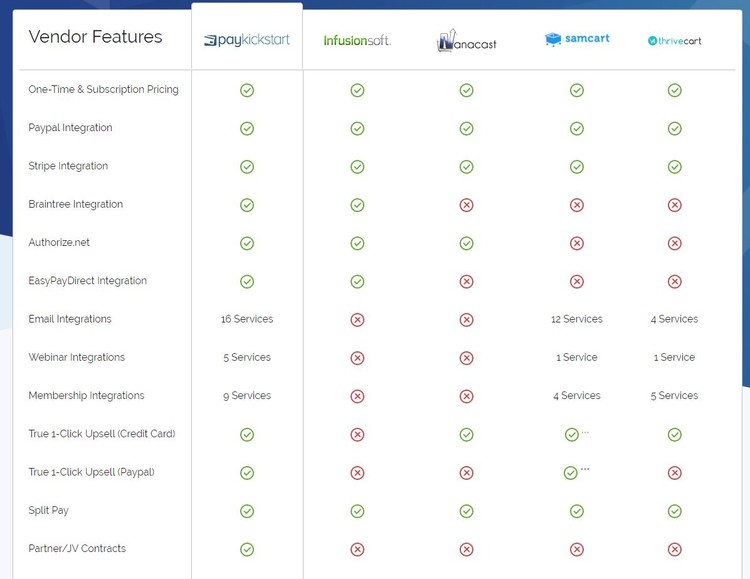
Task: Click PayKickstart "9 Services" membership value
Action: (247, 396)
